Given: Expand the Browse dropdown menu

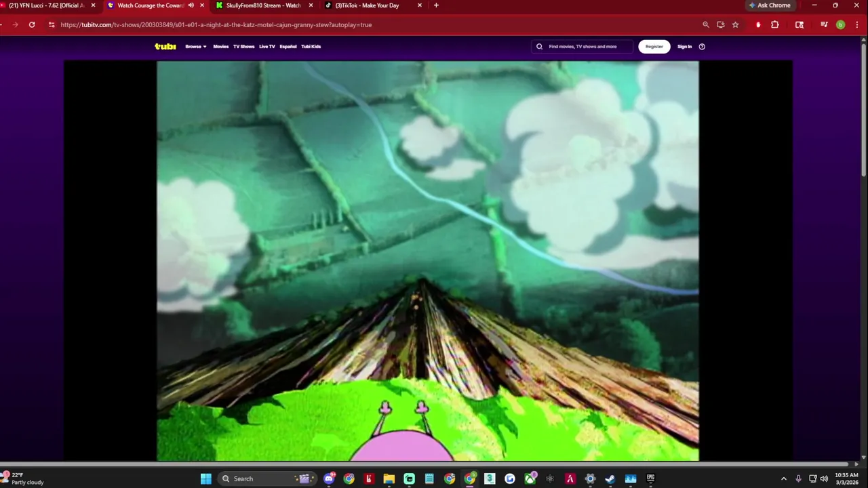Looking at the screenshot, I should tap(196, 47).
